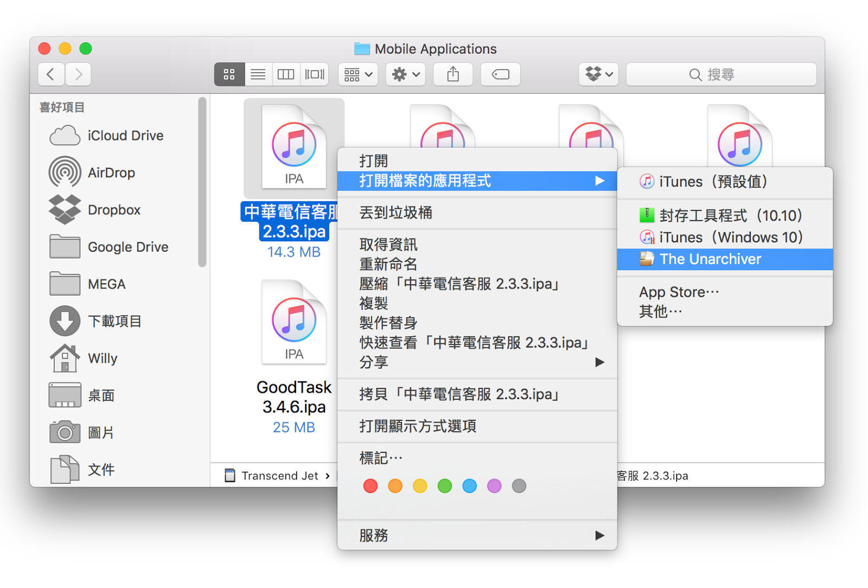Image resolution: width=868 pixels, height=588 pixels.
Task: Click the 25 MB size label
Action: click(294, 427)
